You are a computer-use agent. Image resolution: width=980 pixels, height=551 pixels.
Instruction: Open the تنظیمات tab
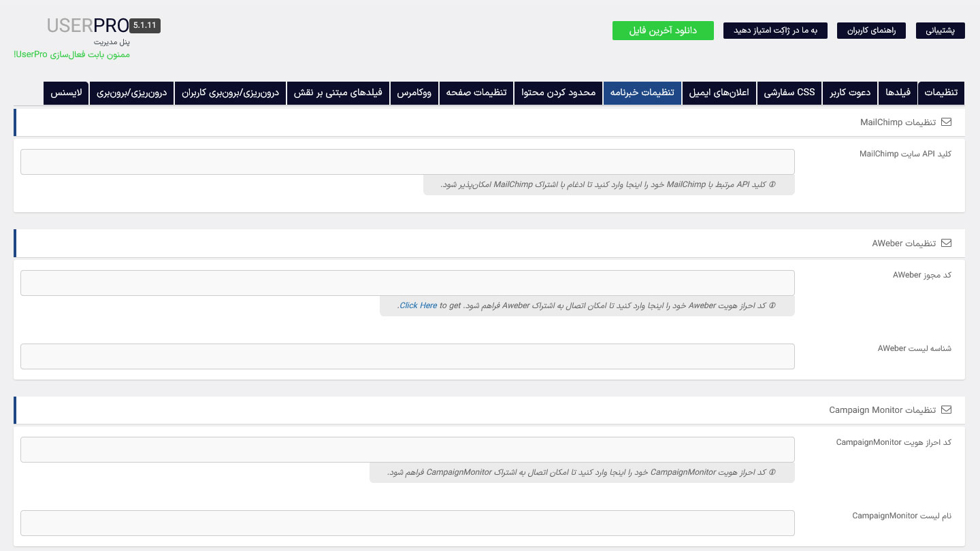pos(941,93)
